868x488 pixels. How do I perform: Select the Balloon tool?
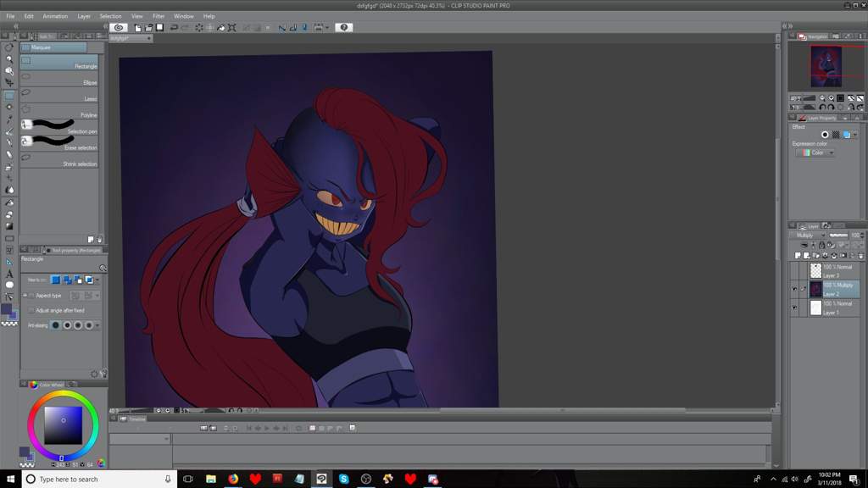(8, 285)
